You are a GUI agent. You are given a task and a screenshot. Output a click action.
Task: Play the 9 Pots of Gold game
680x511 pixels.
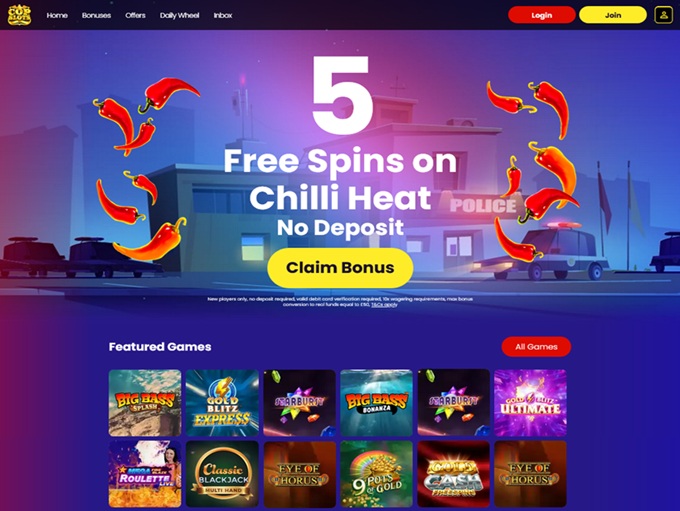point(376,474)
